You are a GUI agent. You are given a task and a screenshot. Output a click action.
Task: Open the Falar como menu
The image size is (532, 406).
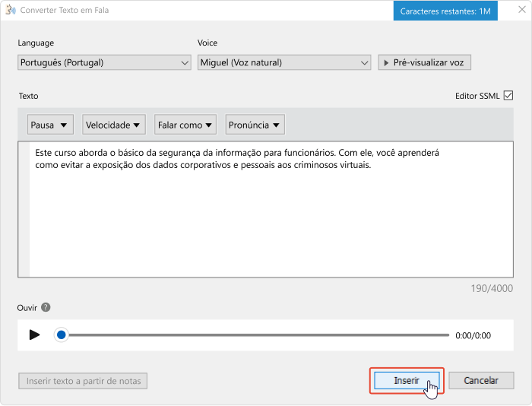coord(185,125)
